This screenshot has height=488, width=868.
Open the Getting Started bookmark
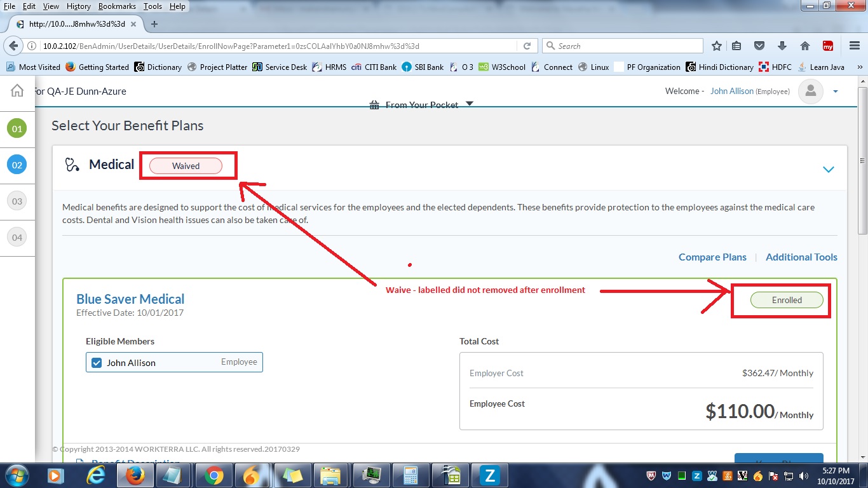click(97, 67)
